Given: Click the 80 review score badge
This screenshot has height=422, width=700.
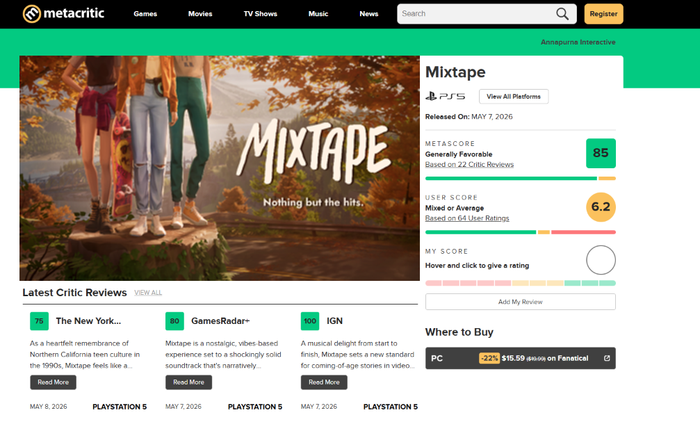Looking at the screenshot, I should (x=175, y=321).
